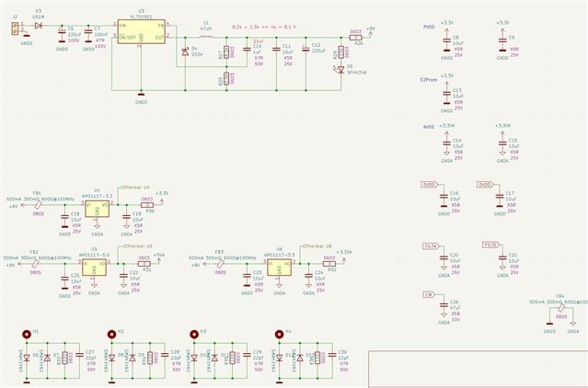588x388 pixels.
Task: Click the "Thermal U4" net label
Action: pos(136,187)
